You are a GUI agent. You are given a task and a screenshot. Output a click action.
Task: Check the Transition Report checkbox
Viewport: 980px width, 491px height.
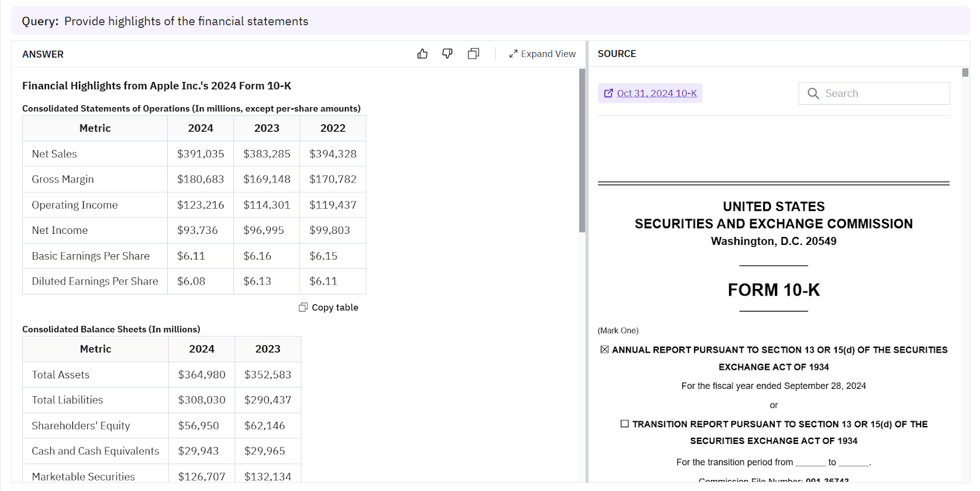pos(624,424)
